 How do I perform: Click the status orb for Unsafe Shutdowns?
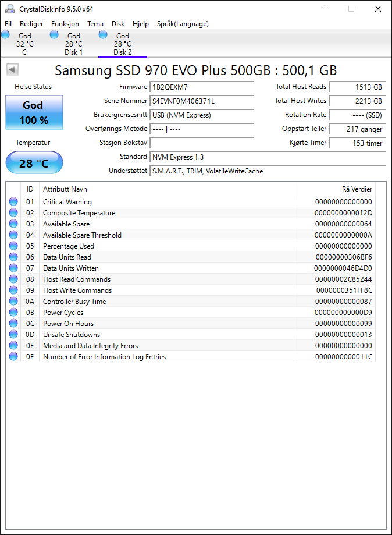(13, 334)
